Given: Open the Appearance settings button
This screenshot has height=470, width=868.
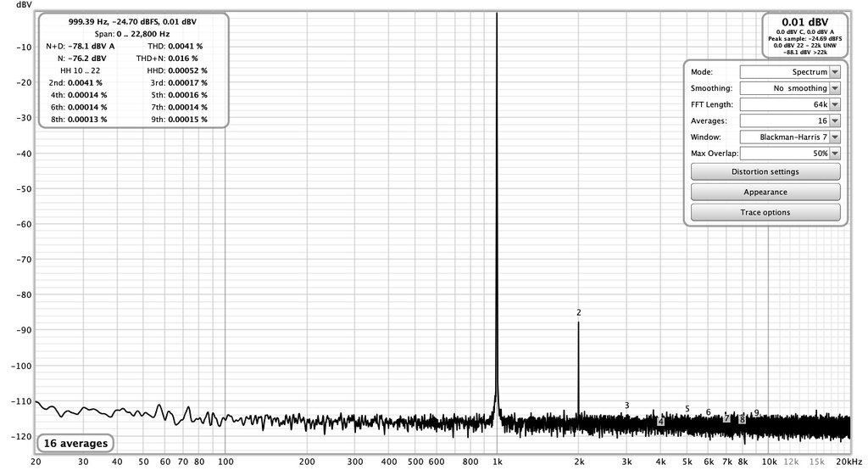Looking at the screenshot, I should (765, 192).
